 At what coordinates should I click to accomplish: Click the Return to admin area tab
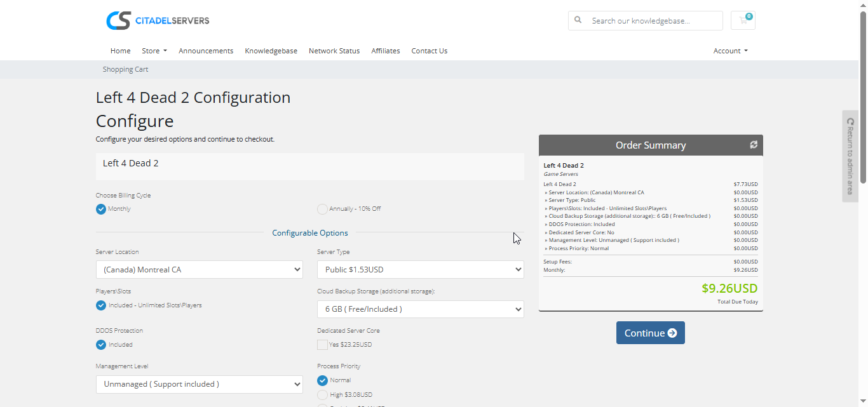tap(850, 156)
